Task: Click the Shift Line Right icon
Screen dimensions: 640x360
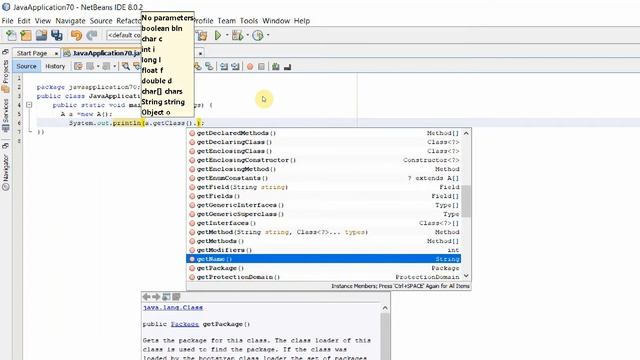Action: 235,66
